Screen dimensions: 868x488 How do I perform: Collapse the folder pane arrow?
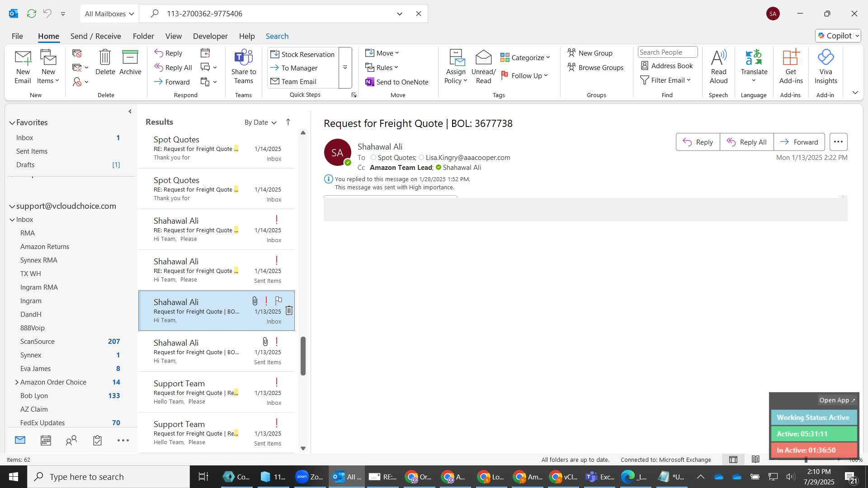coord(130,111)
